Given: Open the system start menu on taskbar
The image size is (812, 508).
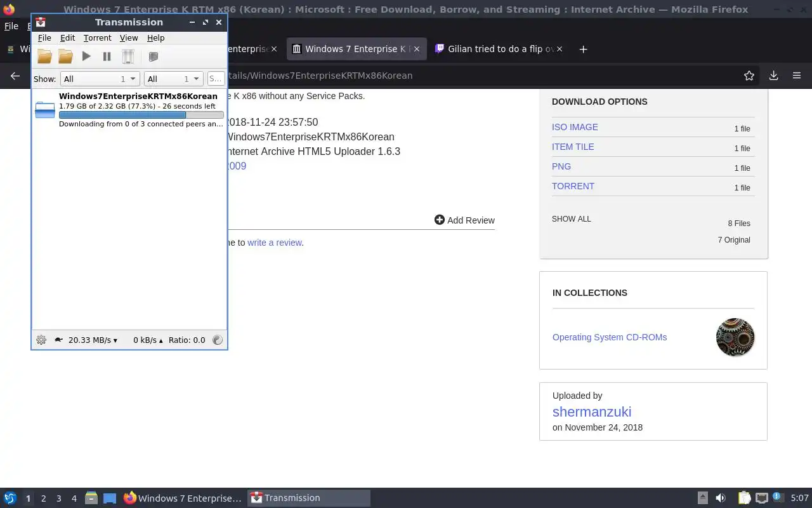Looking at the screenshot, I should pos(10,498).
